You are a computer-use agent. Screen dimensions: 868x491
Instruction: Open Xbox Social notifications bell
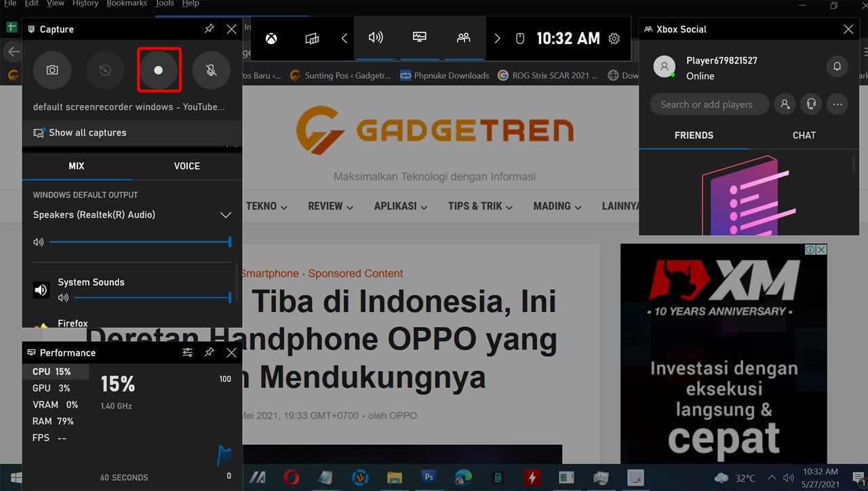pyautogui.click(x=837, y=66)
